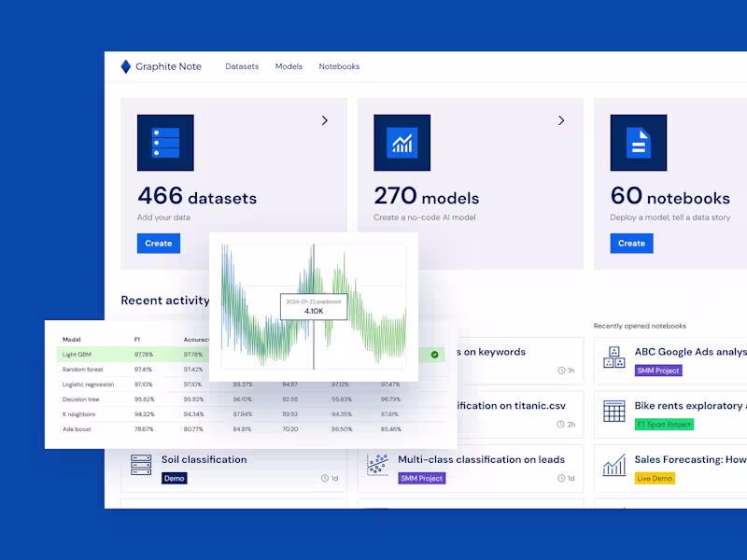Open Multi-class classification on leads
This screenshot has width=747, height=560.
click(x=480, y=458)
